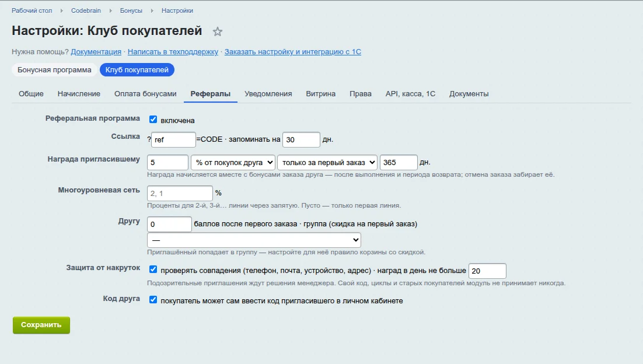Open the '% от покупок друга' dropdown
The width and height of the screenshot is (643, 364).
233,162
